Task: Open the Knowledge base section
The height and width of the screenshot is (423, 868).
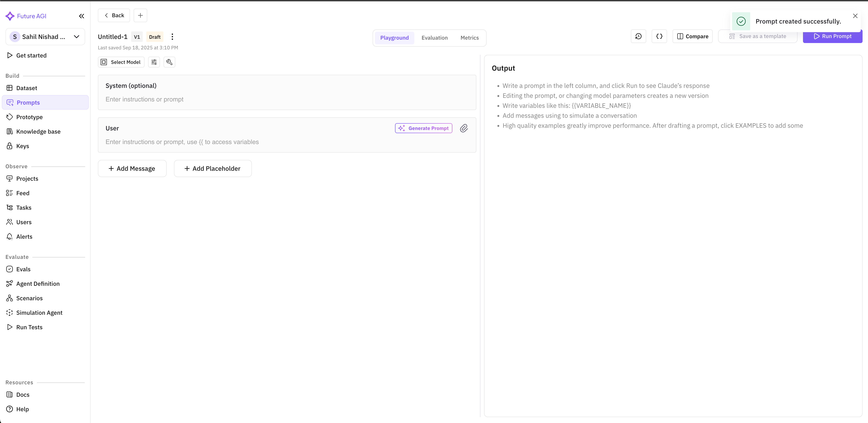Action: click(38, 131)
